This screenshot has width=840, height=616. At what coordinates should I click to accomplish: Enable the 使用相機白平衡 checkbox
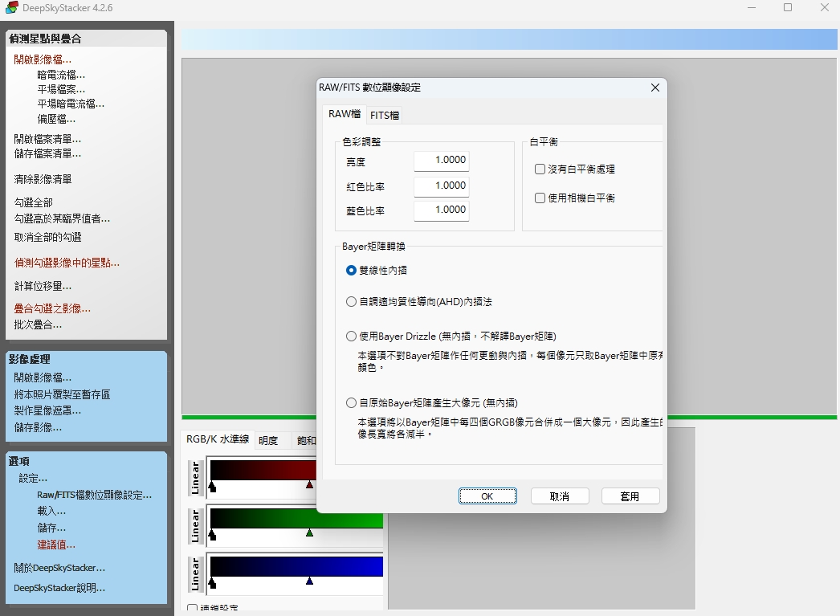(540, 199)
